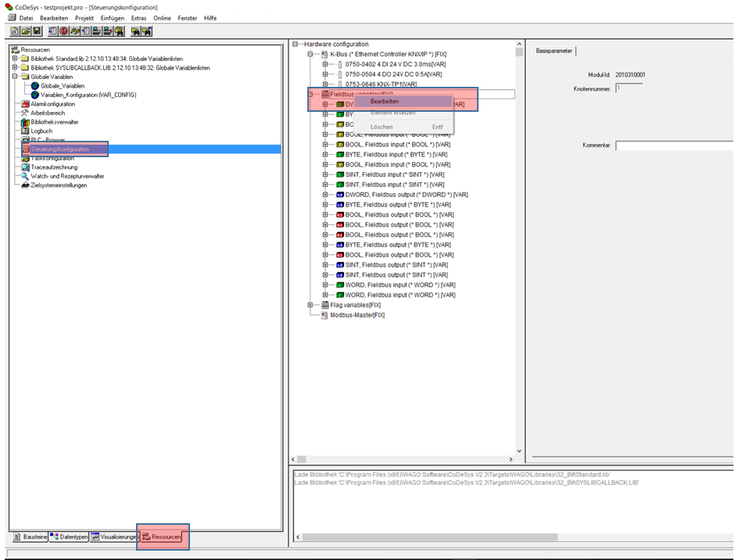735x560 pixels.
Task: Click the Alarmkonfiguration icon in the resource tree
Action: tap(25, 104)
